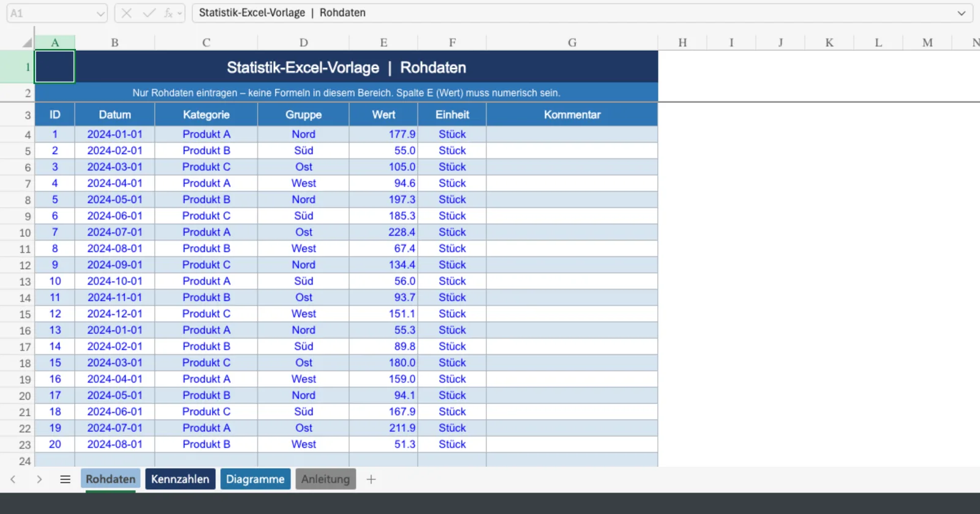Click the Kommentar header cell
Image resolution: width=980 pixels, height=514 pixels.
(x=572, y=114)
